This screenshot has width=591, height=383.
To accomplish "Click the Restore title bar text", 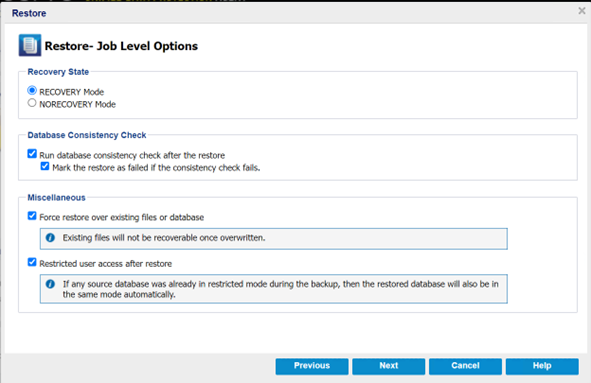I will pos(29,13).
